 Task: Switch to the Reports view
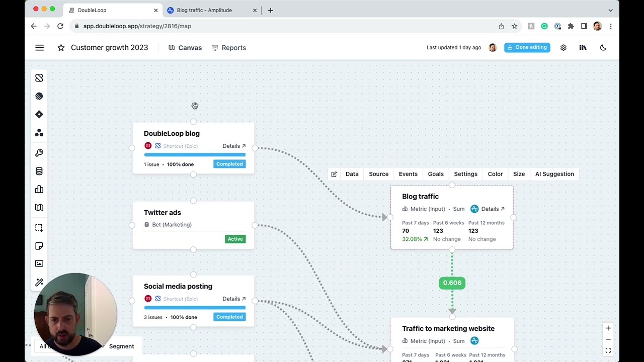coord(229,48)
